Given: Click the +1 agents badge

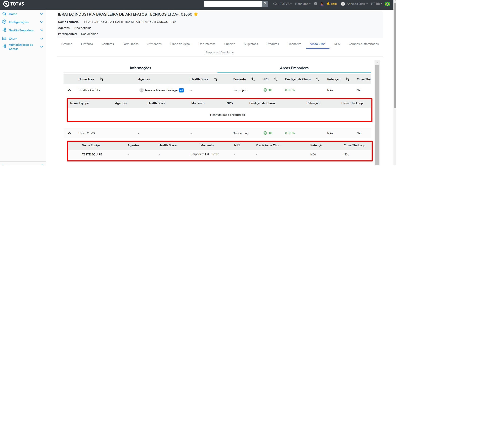Looking at the screenshot, I should pyautogui.click(x=181, y=90).
